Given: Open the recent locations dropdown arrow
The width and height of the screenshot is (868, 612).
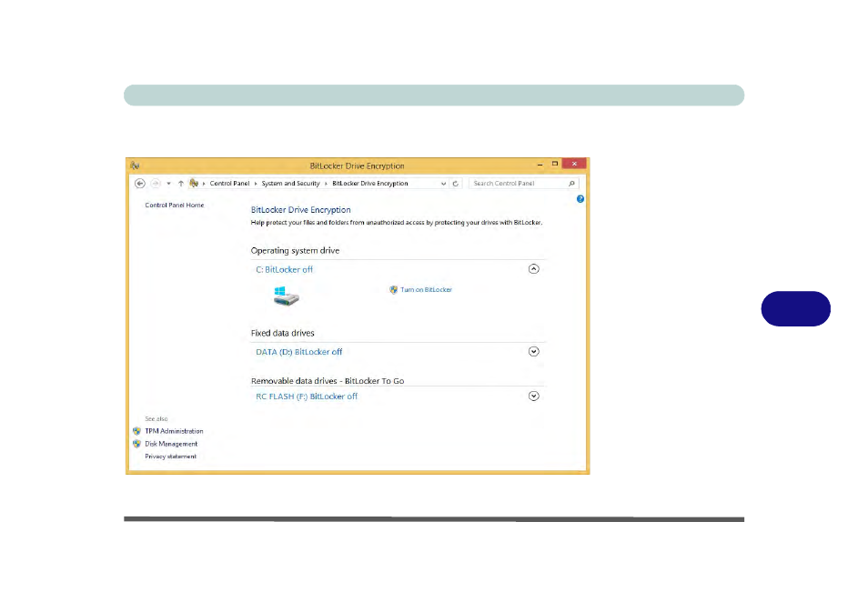Looking at the screenshot, I should pos(169,184).
